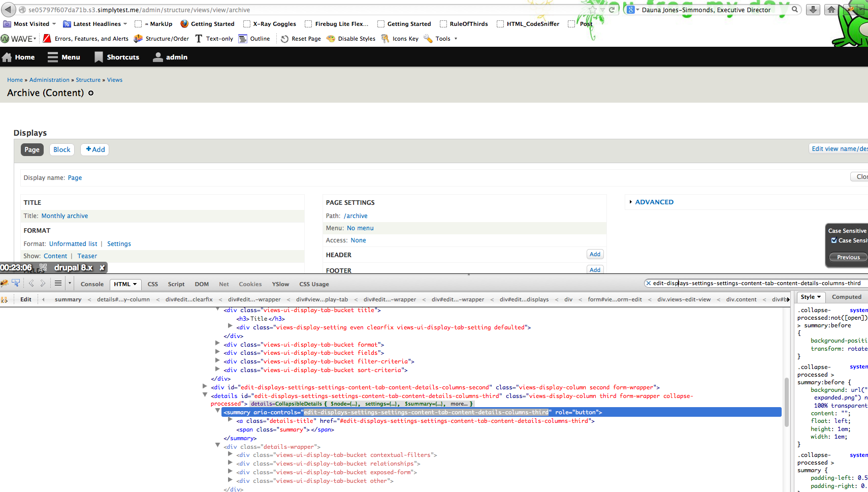Toggle the Case Sensitive checkbox

coord(834,240)
